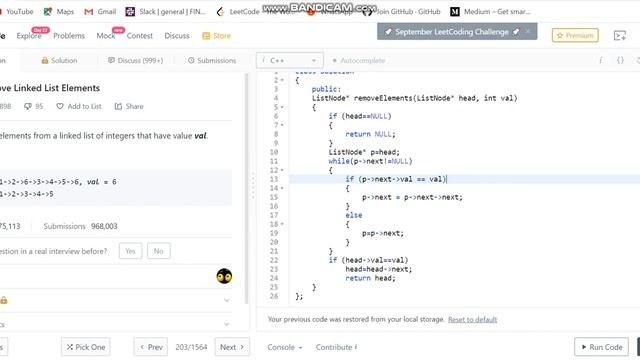The image size is (640, 360).
Task: Collapse code fold arrow on line 7
Action: (282, 125)
